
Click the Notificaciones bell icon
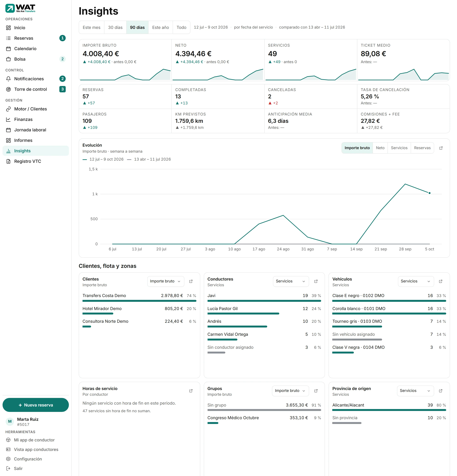[9, 79]
